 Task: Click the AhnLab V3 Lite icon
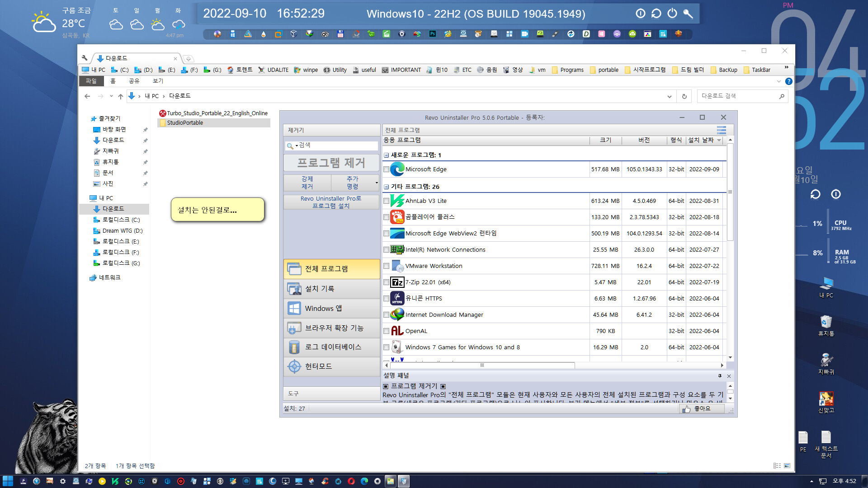tap(397, 201)
